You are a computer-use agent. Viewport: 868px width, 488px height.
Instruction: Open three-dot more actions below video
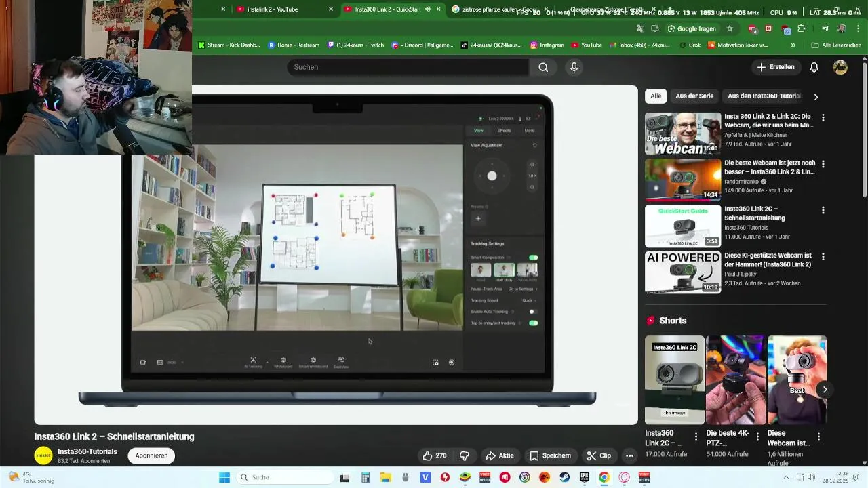(x=629, y=455)
